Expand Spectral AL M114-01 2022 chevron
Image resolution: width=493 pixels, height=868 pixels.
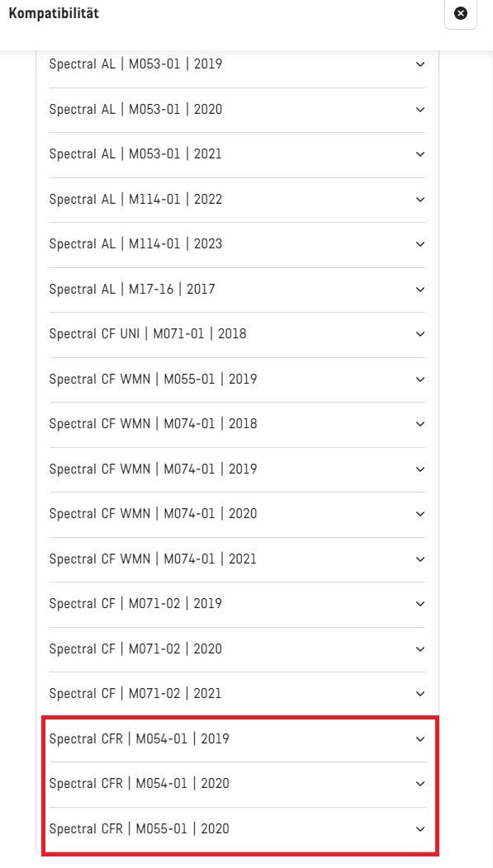(420, 200)
